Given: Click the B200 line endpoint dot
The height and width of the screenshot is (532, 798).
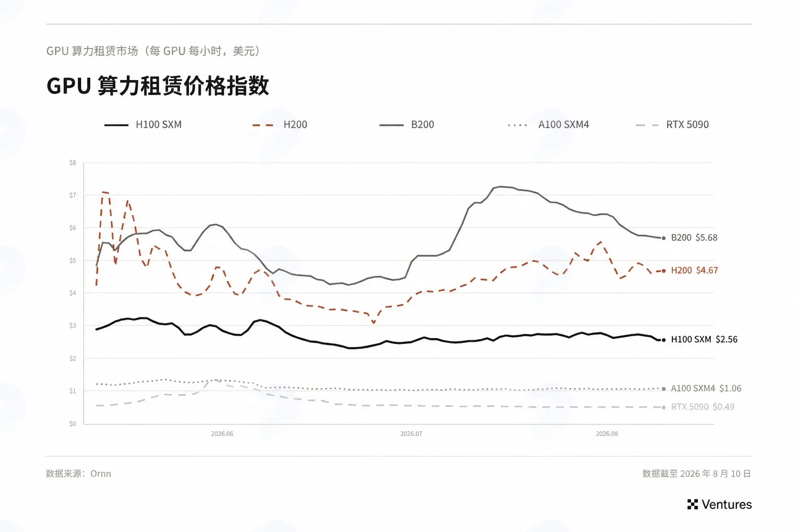Looking at the screenshot, I should click(x=663, y=238).
